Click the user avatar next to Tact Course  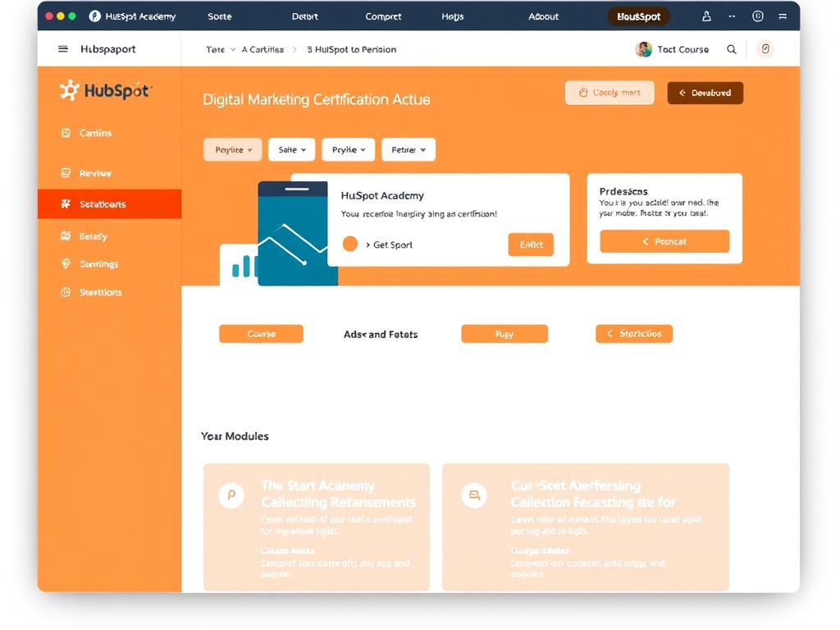(x=643, y=49)
